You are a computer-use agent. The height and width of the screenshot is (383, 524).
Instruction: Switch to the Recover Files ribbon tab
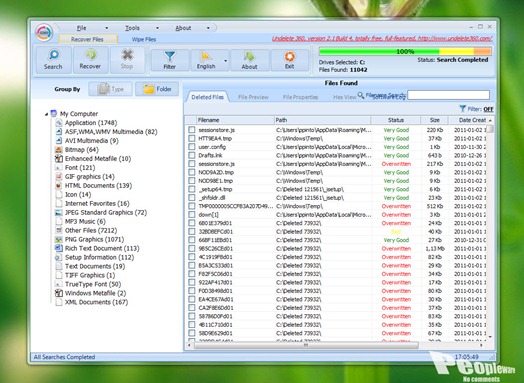88,39
